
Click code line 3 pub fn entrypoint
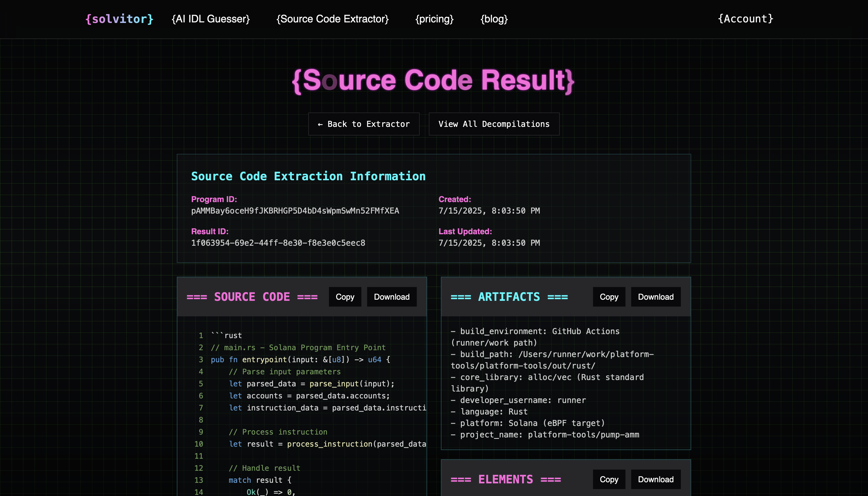pos(301,360)
